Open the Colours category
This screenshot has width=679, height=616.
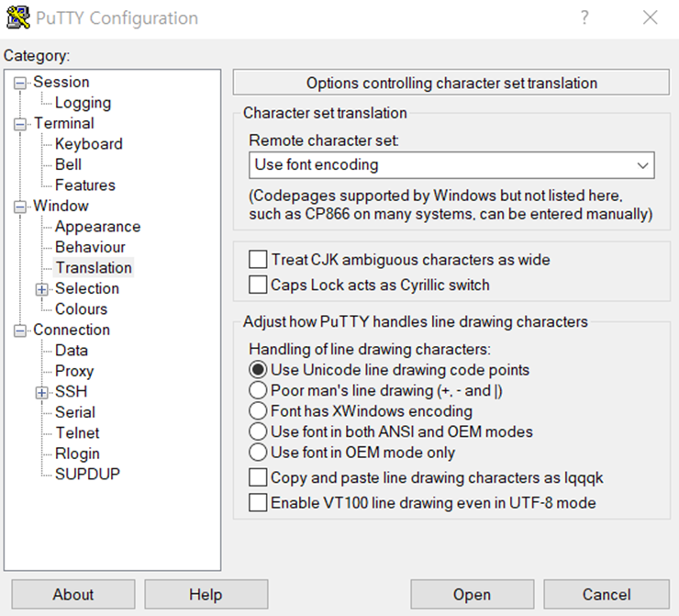click(x=81, y=308)
